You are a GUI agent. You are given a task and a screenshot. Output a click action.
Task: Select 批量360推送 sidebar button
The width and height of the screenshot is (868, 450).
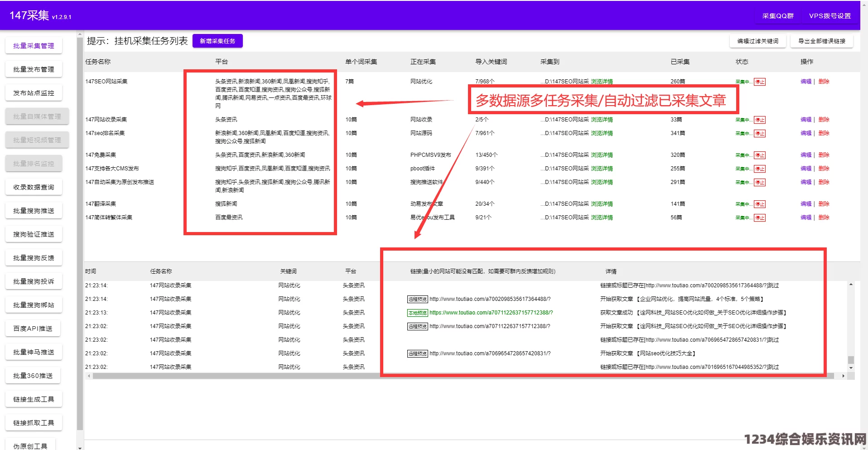pyautogui.click(x=33, y=376)
